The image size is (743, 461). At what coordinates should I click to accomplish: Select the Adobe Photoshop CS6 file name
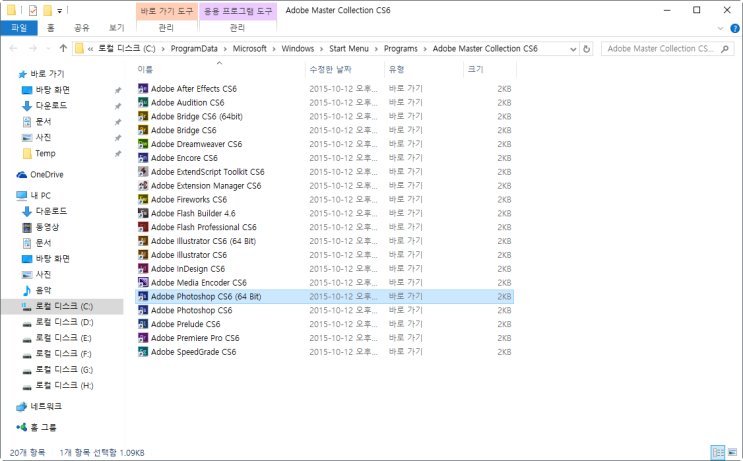pos(191,310)
